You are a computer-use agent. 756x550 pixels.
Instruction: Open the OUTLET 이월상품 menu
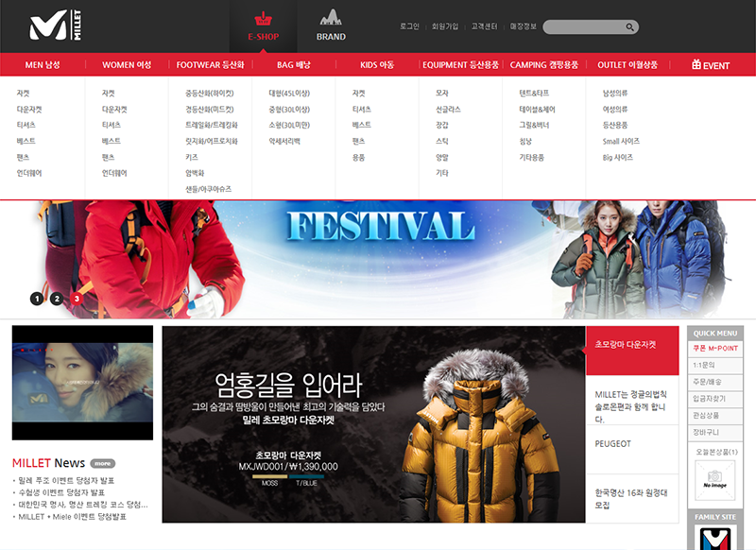point(627,64)
